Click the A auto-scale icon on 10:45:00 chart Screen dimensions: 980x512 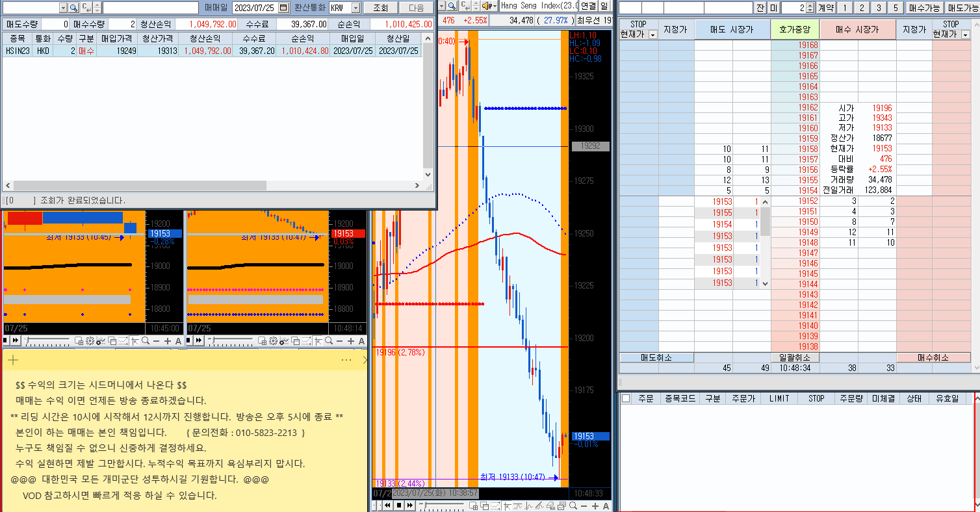[178, 340]
